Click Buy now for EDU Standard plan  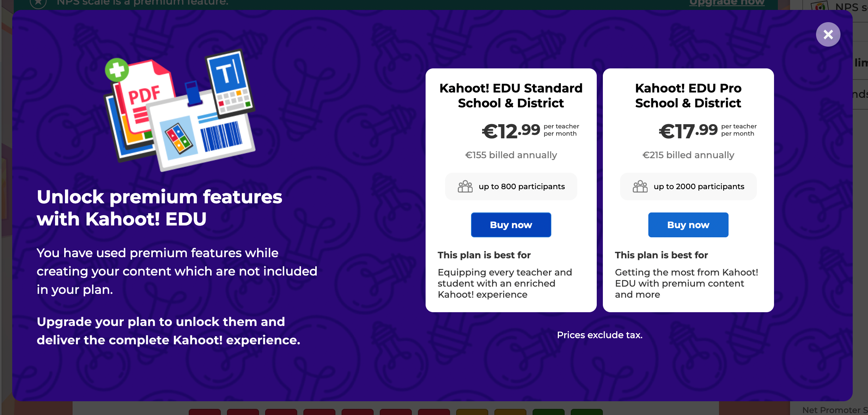click(511, 225)
